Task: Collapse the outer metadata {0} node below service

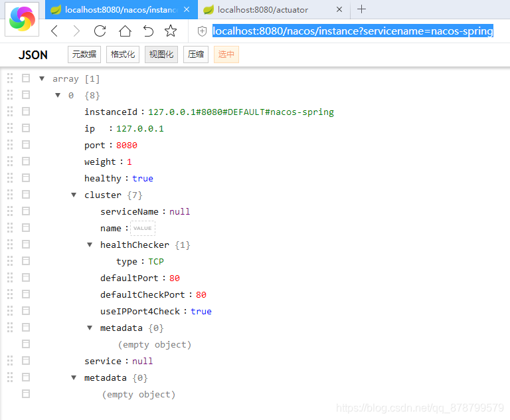Action: pos(74,377)
